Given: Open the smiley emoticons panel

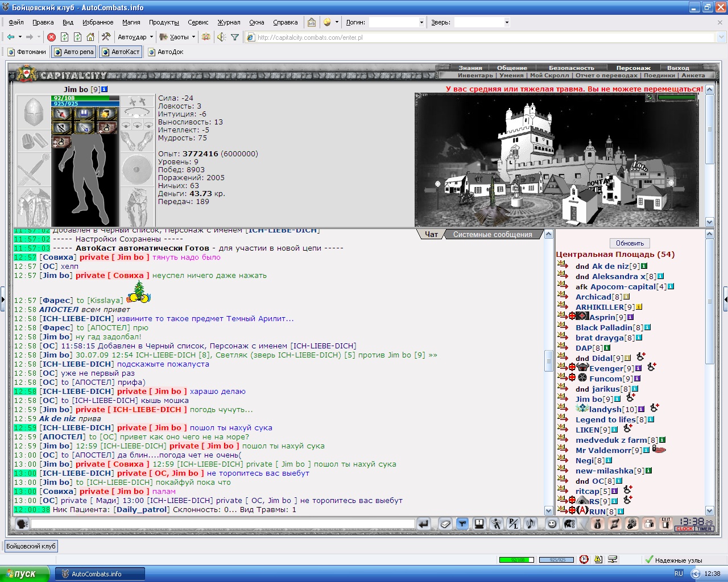Looking at the screenshot, I should 552,524.
